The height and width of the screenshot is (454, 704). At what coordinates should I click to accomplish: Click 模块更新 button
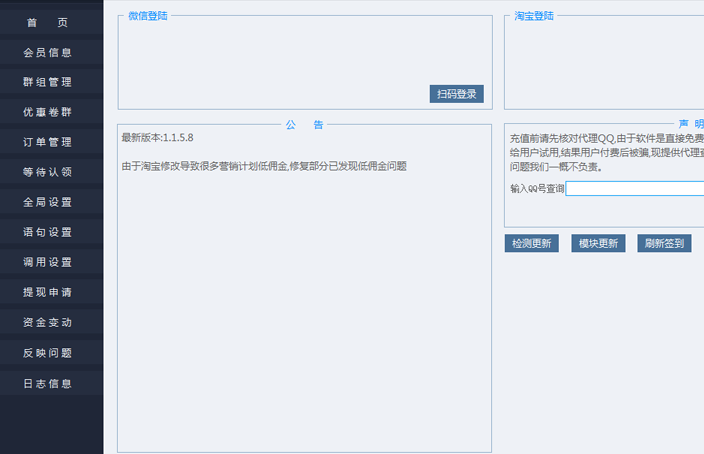(597, 243)
